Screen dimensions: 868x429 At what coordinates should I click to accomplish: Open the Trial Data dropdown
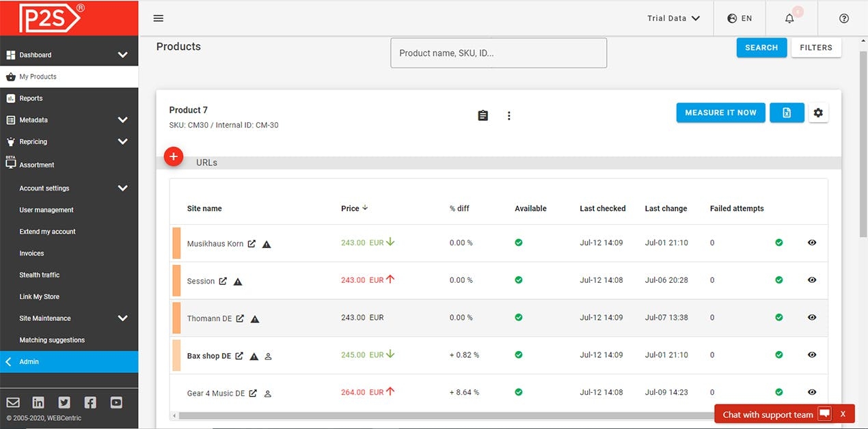tap(673, 18)
